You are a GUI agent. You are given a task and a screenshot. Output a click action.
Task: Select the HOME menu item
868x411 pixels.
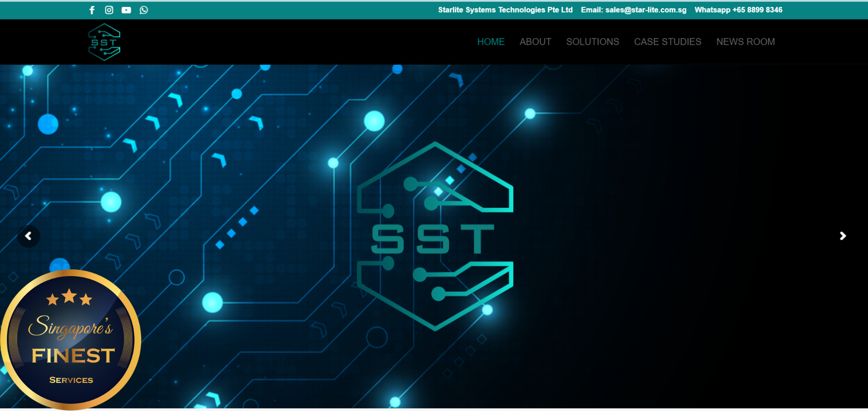(x=491, y=42)
